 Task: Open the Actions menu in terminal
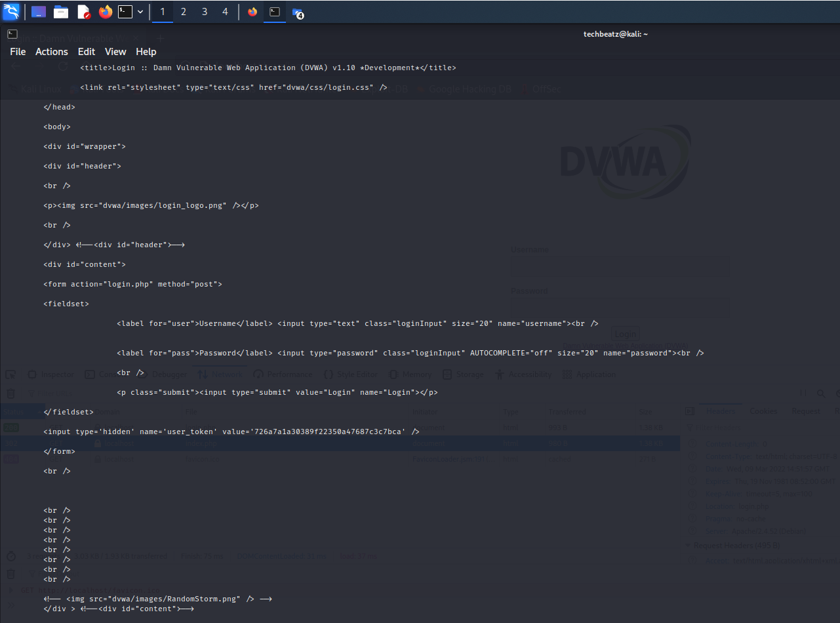52,52
